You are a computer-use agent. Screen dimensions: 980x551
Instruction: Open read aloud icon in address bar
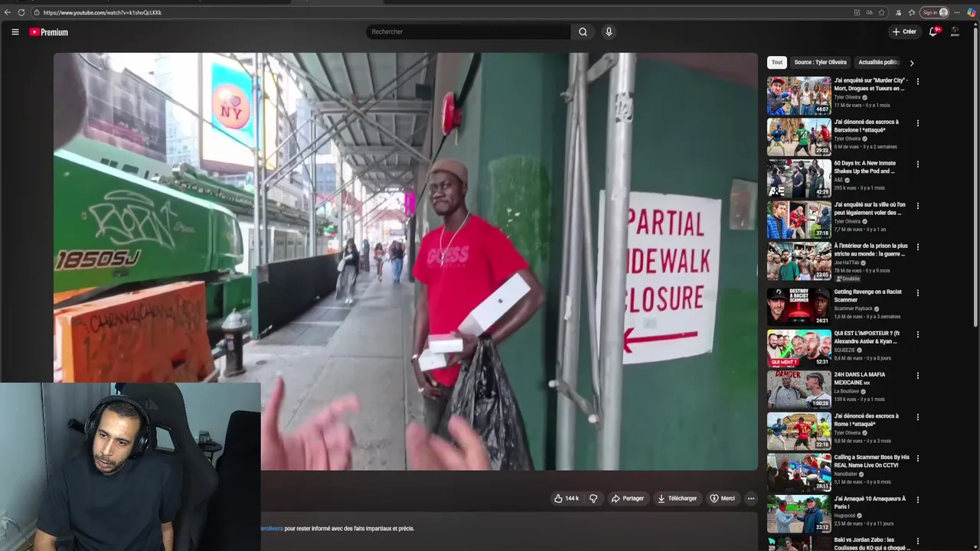tap(870, 12)
